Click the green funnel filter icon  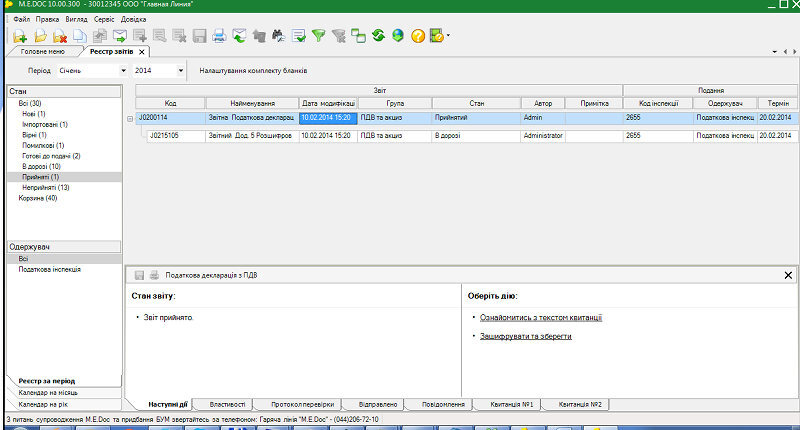click(318, 36)
